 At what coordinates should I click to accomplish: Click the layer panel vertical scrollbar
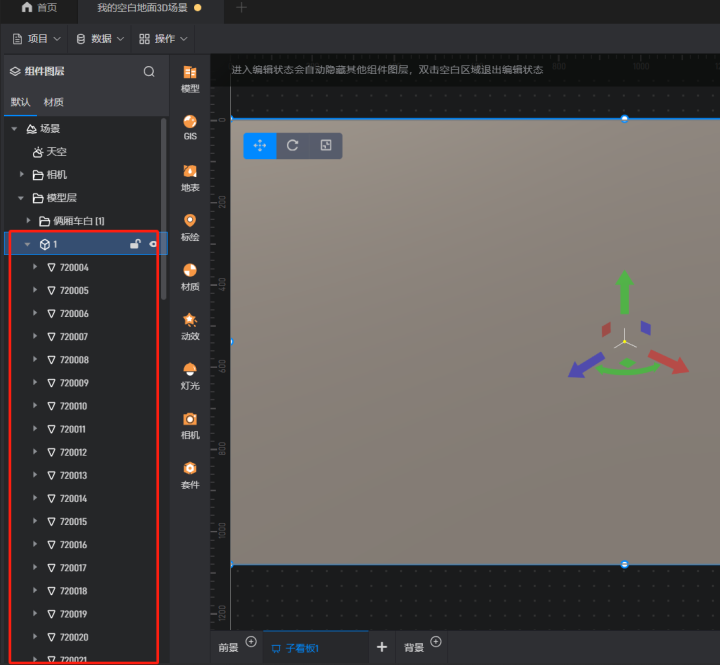[x=163, y=209]
